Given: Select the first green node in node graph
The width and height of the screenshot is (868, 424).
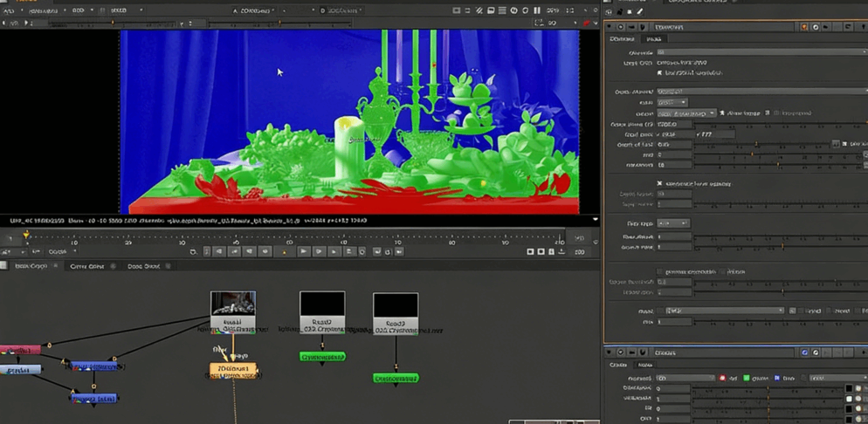Looking at the screenshot, I should tap(322, 357).
